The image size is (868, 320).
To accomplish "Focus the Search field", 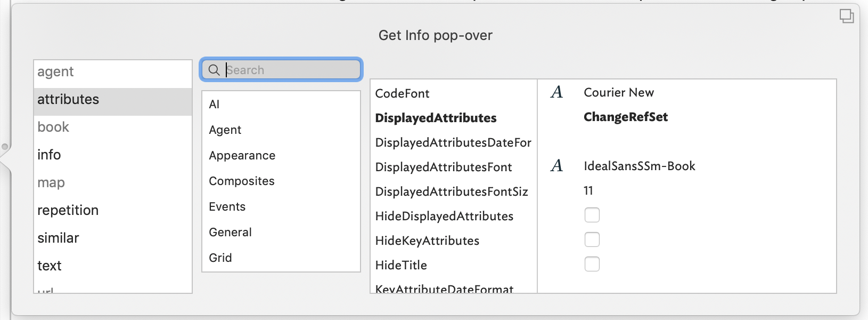I will 281,70.
